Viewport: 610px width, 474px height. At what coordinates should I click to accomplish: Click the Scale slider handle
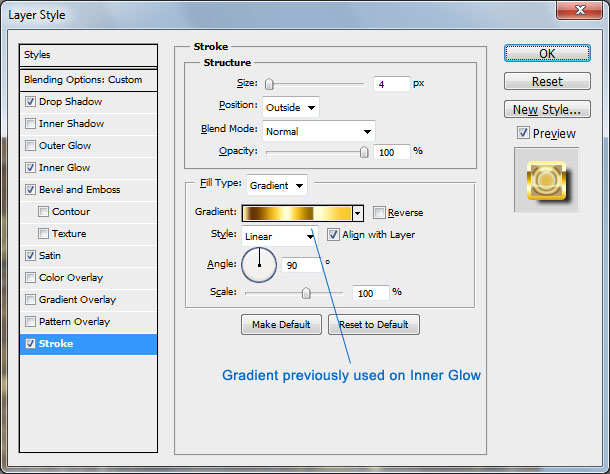tap(306, 293)
